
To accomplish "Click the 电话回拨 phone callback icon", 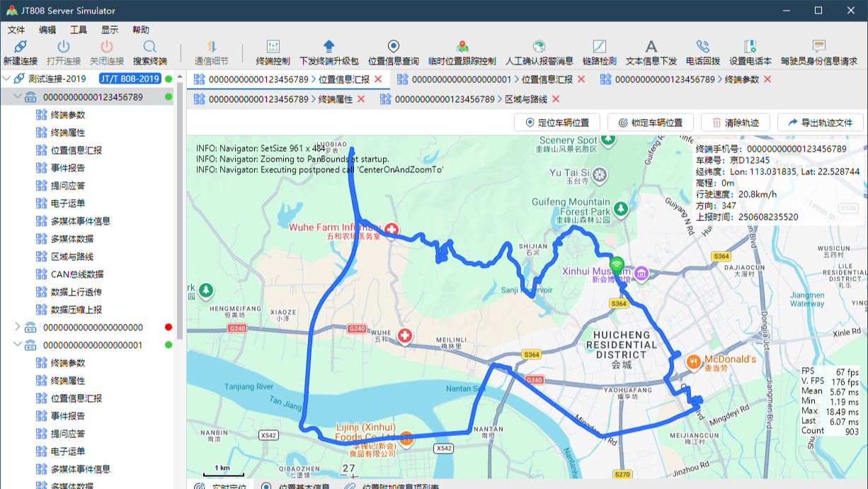I will point(702,47).
